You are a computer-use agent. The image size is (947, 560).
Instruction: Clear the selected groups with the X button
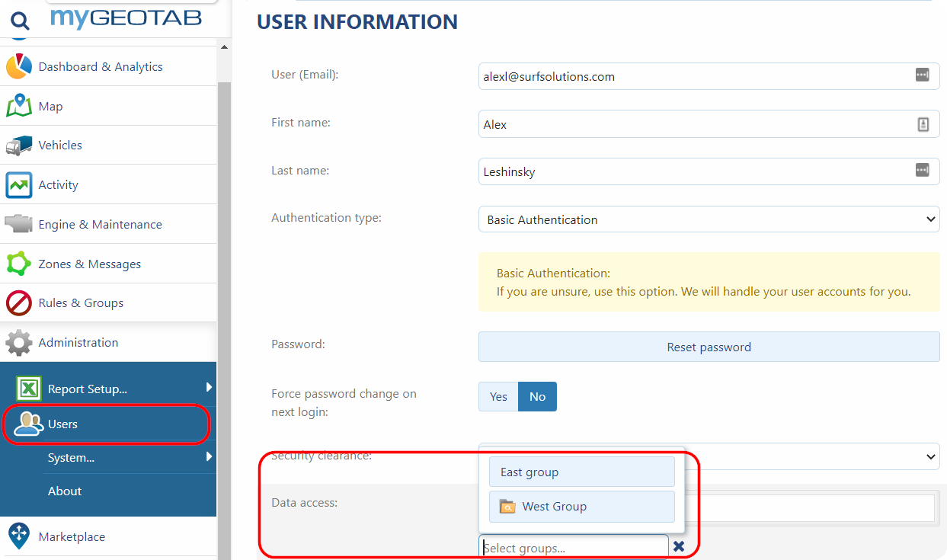[678, 546]
